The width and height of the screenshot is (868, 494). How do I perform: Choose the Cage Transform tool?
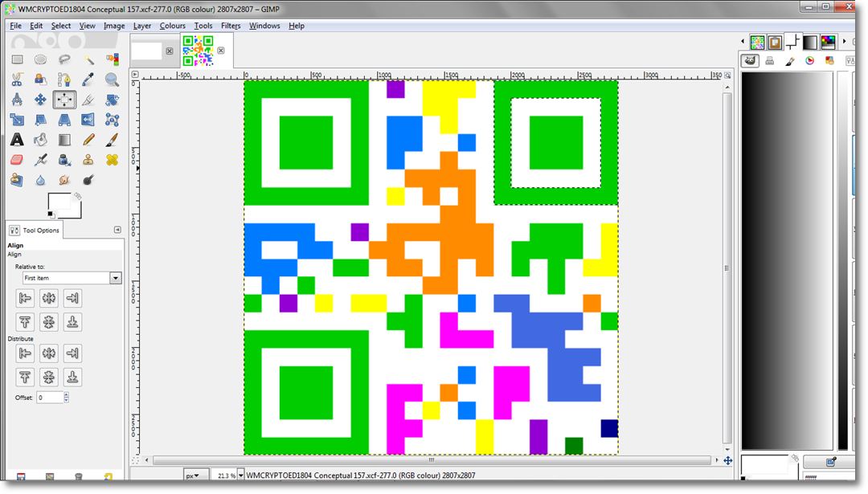coord(113,120)
